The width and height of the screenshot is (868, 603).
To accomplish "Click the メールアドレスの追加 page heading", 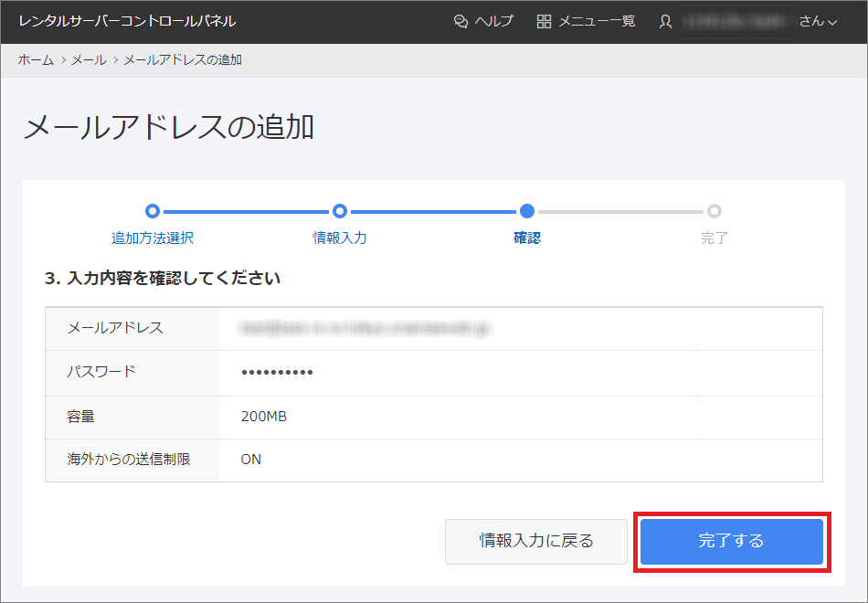I will tap(169, 127).
